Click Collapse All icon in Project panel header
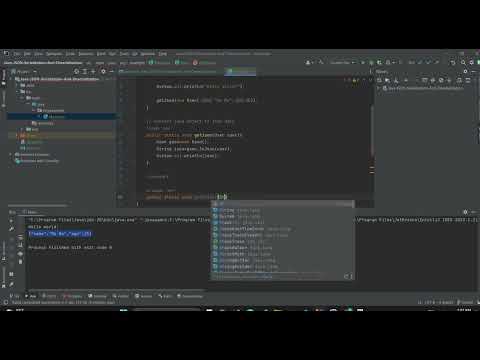Image resolution: width=480 pixels, height=360 pixels. pyautogui.click(x=93, y=72)
